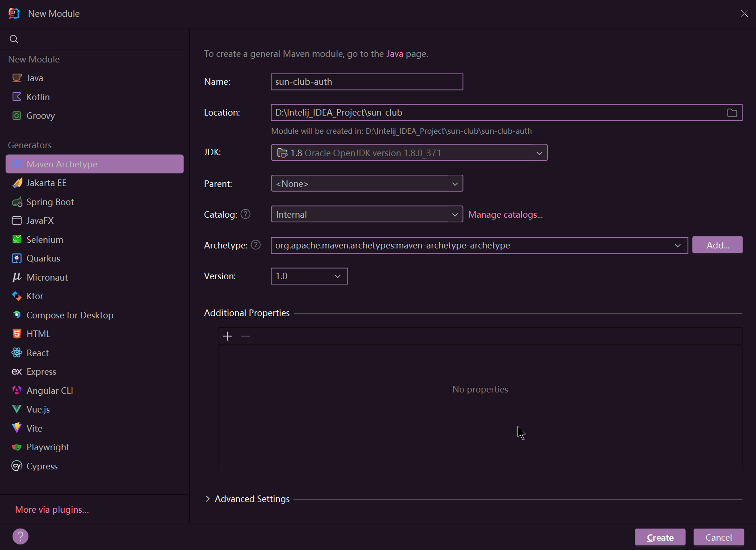
Task: Open help with bottom-left question button
Action: (x=20, y=536)
